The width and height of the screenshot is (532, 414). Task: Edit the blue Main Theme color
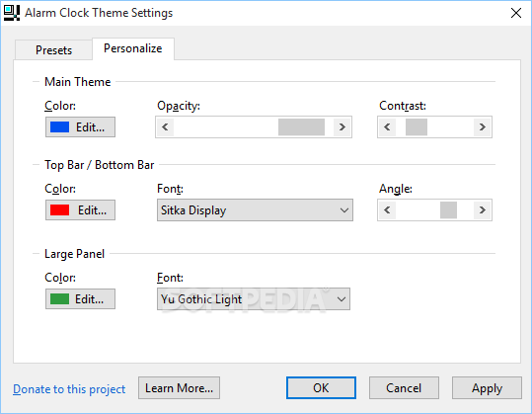point(80,127)
